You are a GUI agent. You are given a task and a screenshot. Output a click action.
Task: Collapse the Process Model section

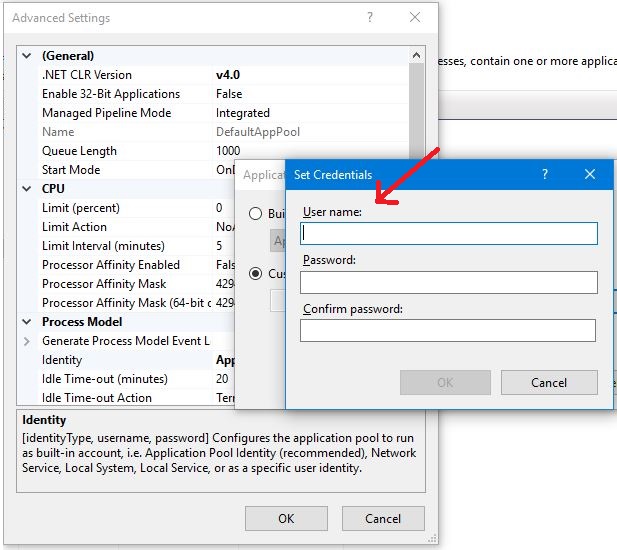click(x=27, y=322)
